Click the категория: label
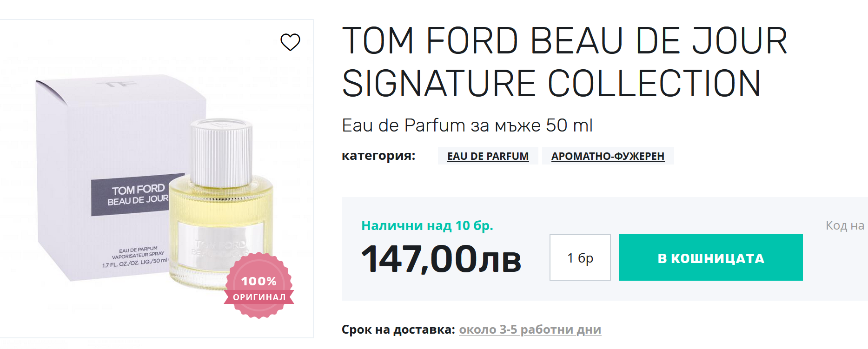Viewport: 868px width, 349px height. click(378, 156)
